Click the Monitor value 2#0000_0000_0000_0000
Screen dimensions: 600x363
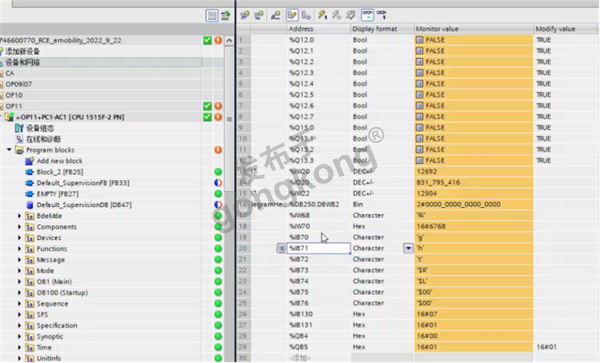[x=458, y=204]
